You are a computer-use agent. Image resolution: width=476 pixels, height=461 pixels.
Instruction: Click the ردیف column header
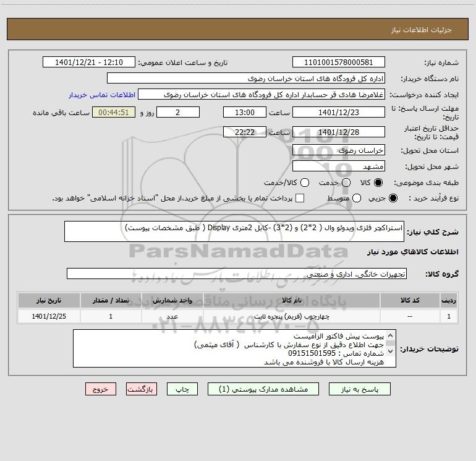[449, 300]
